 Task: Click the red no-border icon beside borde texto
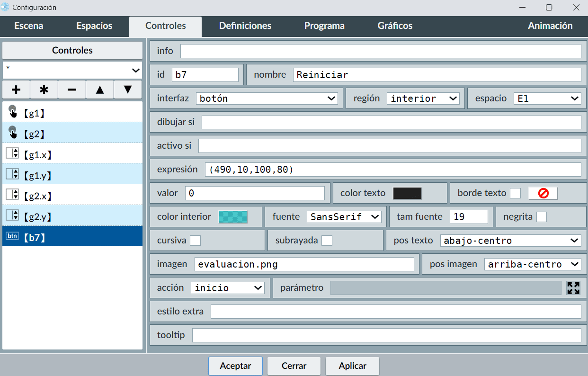543,193
